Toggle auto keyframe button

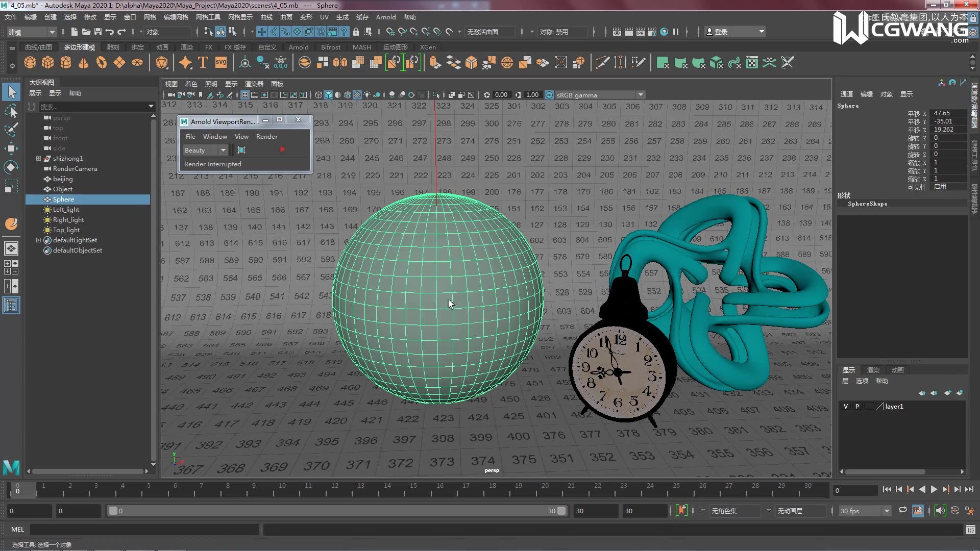tap(954, 511)
